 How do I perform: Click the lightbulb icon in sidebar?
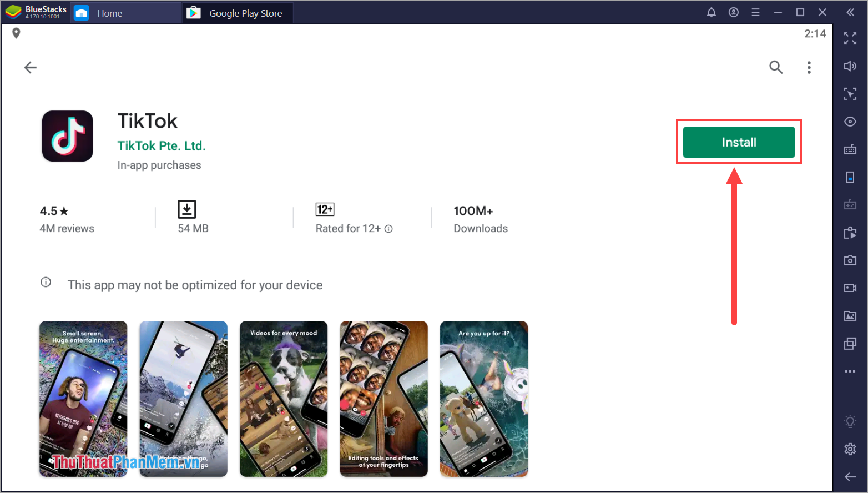[850, 421]
